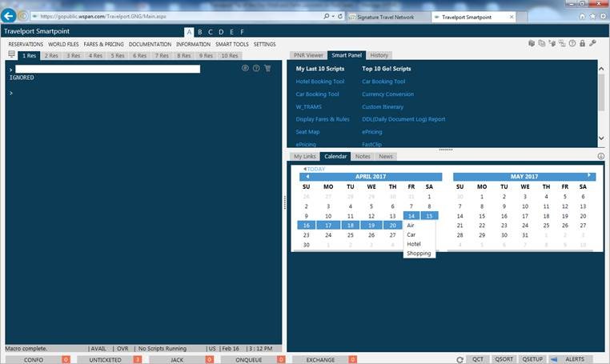Open the INFORMATION menu
610x364 pixels.
tap(193, 44)
